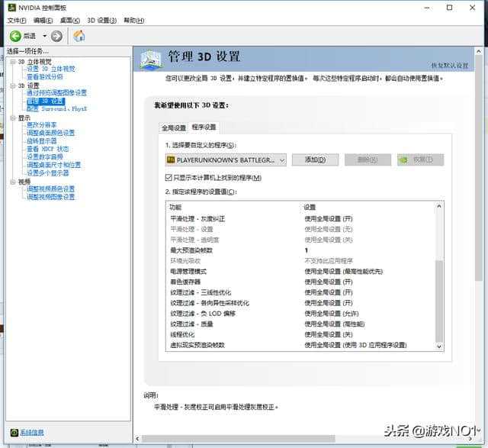The width and height of the screenshot is (488, 448).
Task: Open 调整桌面尺寸和位置 in the tree
Action: (53, 165)
